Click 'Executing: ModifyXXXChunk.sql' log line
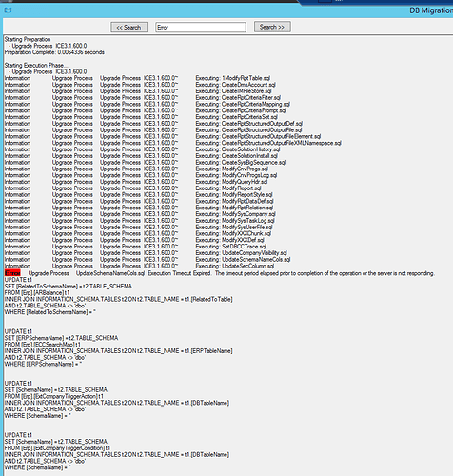453x476 pixels. (x=233, y=233)
